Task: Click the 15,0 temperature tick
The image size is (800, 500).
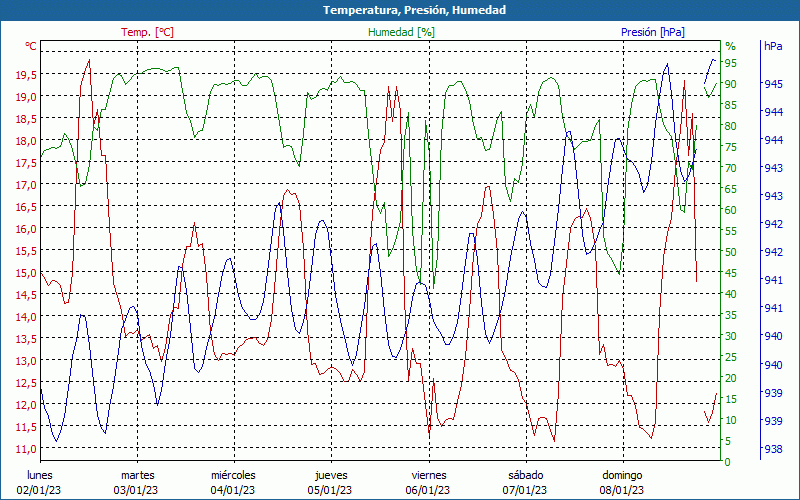Action: tap(26, 273)
